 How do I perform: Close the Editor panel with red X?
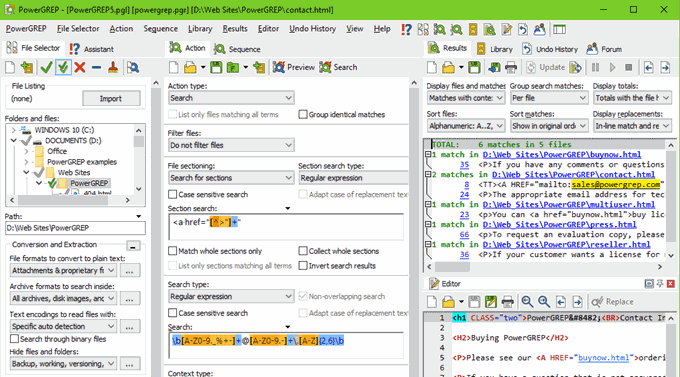point(670,284)
